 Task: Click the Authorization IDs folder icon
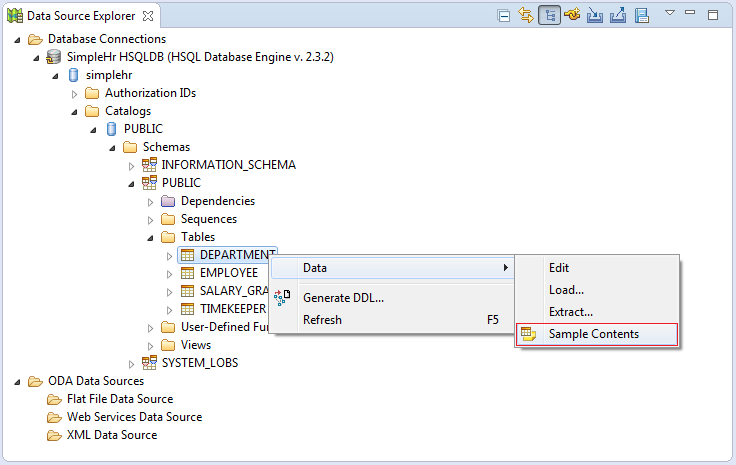click(92, 93)
